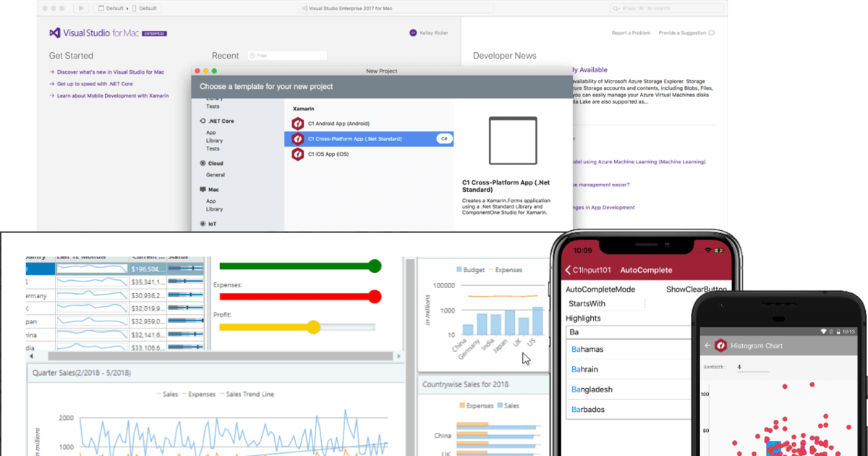Click Kelley Ricker account avatar
The height and width of the screenshot is (456, 868).
coord(413,33)
